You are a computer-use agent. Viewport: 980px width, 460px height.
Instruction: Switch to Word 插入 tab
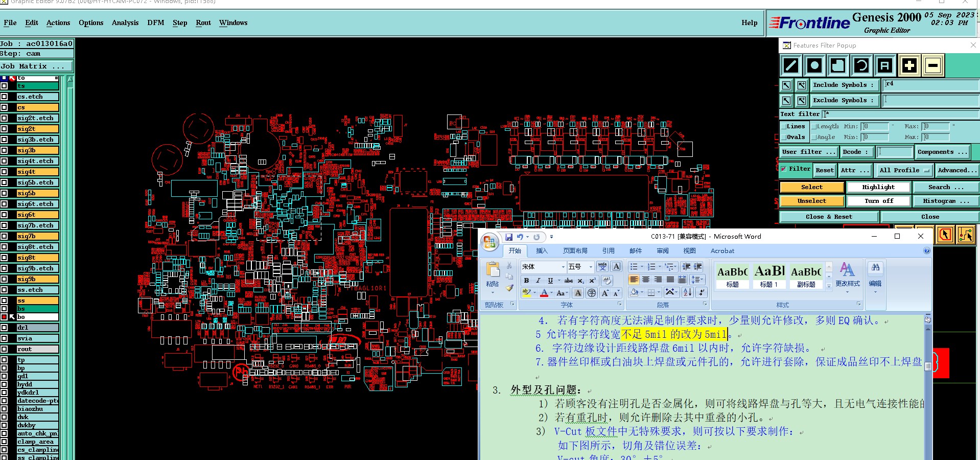[x=542, y=251]
